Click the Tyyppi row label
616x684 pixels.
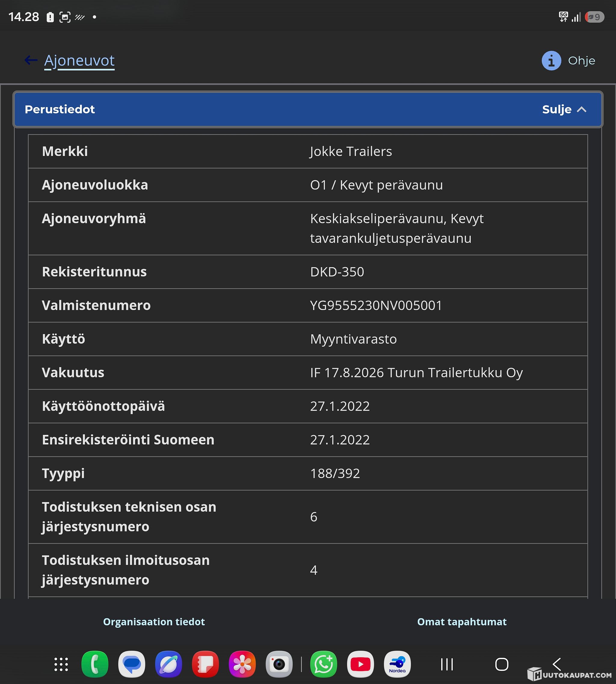click(x=63, y=473)
